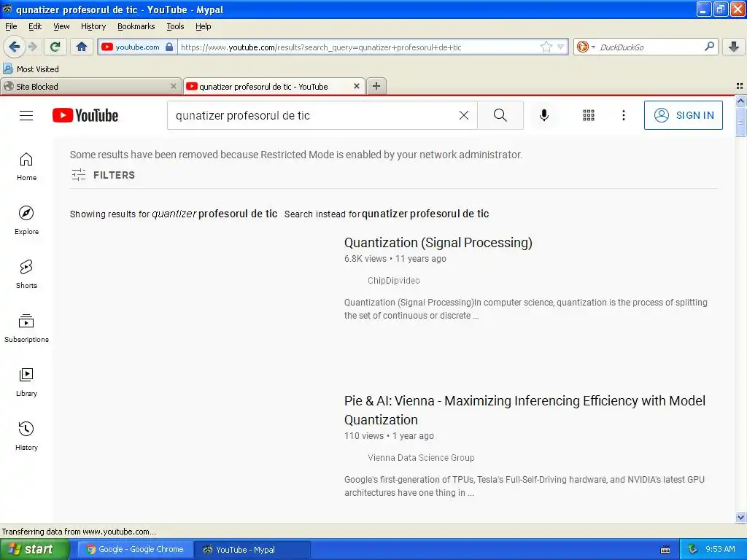Open the Help menu
Screen dimensions: 747x560
point(203,26)
